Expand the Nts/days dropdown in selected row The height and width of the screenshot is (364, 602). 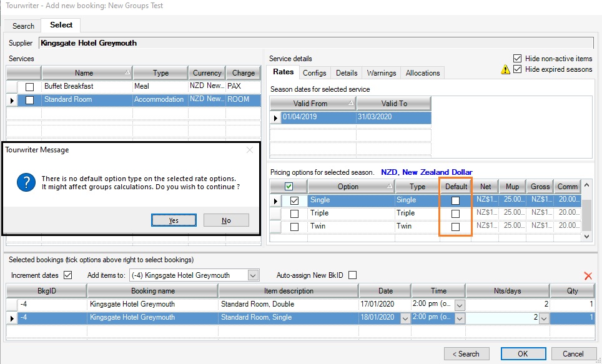[x=543, y=318]
